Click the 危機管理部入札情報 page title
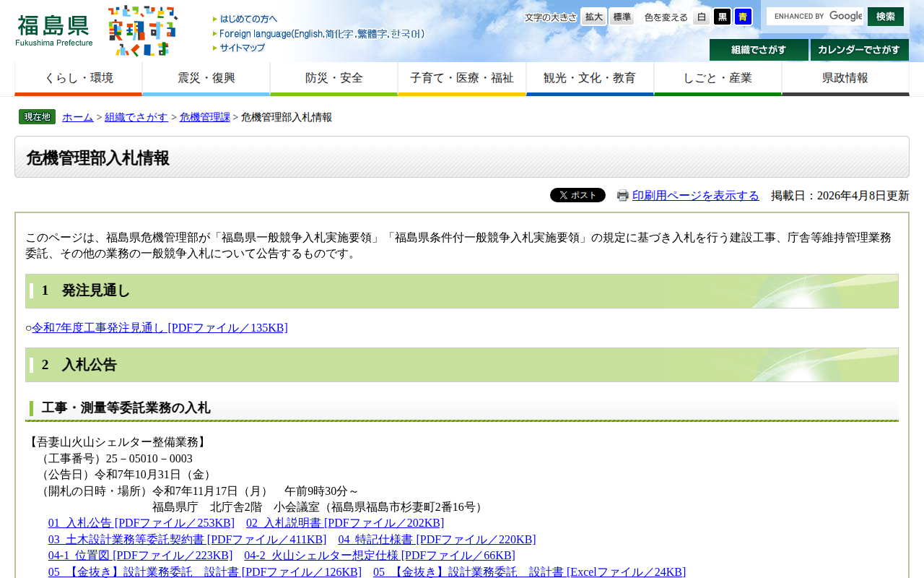The height and width of the screenshot is (578, 924). point(97,158)
